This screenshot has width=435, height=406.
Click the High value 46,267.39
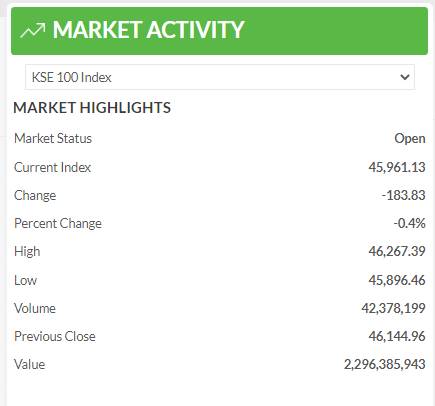(x=397, y=251)
